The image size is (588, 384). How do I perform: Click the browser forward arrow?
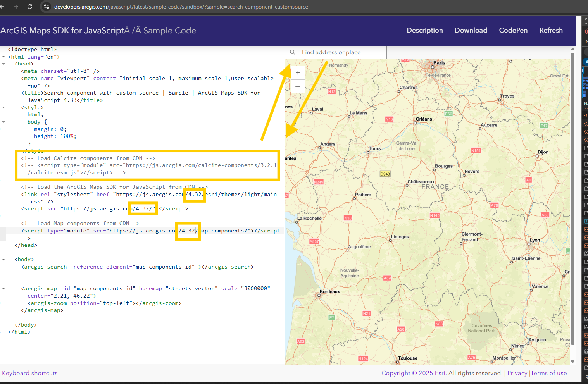pyautogui.click(x=16, y=7)
